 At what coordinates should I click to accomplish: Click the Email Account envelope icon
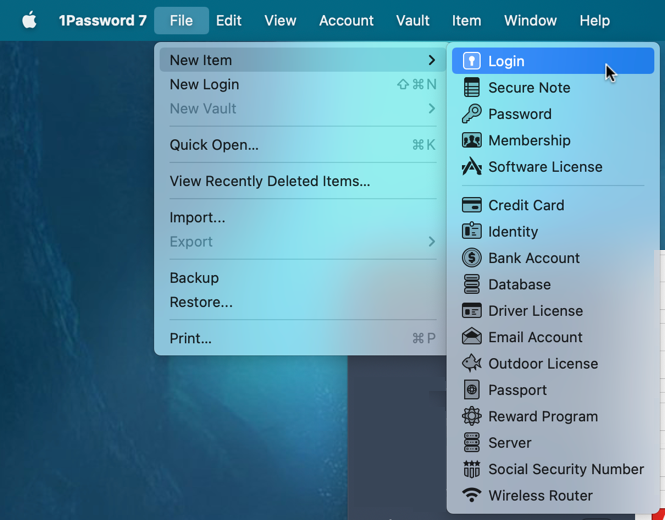[471, 337]
